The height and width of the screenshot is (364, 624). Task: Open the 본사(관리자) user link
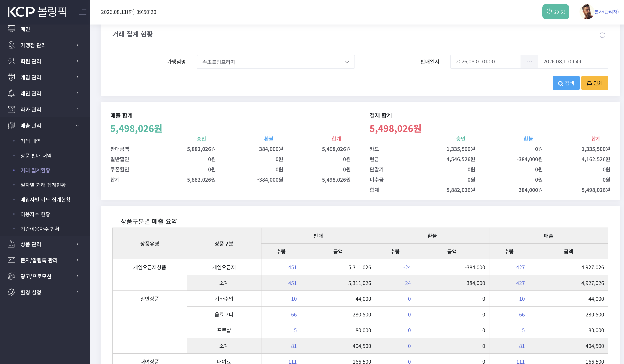point(606,12)
